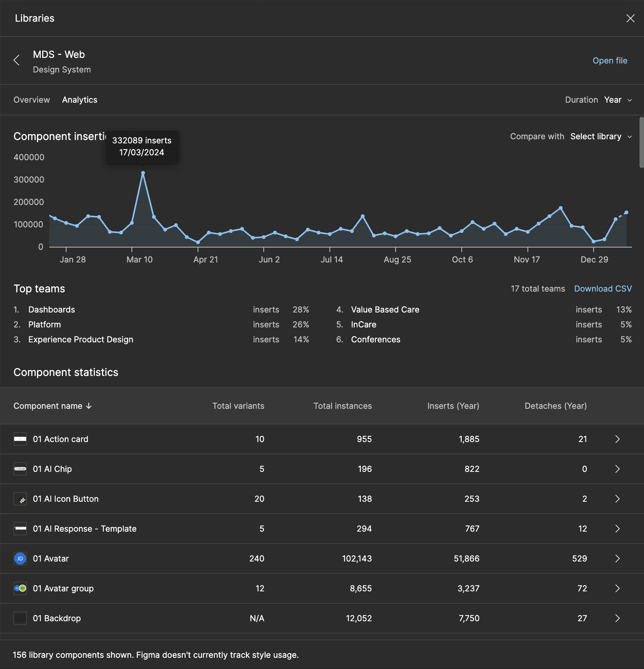Click the peak data point on 17/03/2024
The height and width of the screenshot is (669, 644).
pos(143,173)
